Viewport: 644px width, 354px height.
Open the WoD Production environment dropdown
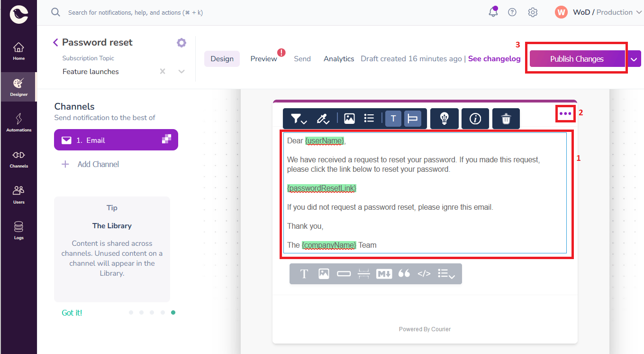click(602, 12)
